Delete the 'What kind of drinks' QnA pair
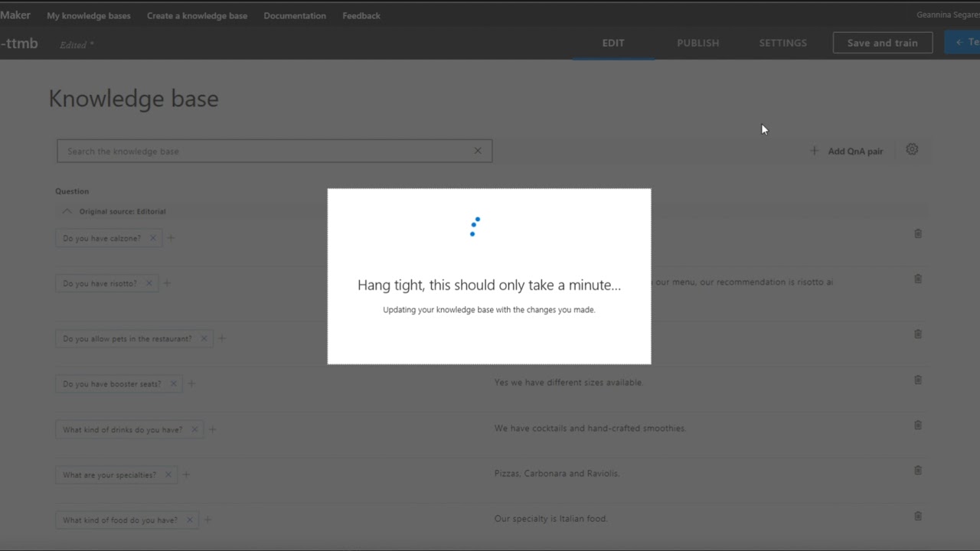Screen dimensions: 980x551 [918, 425]
